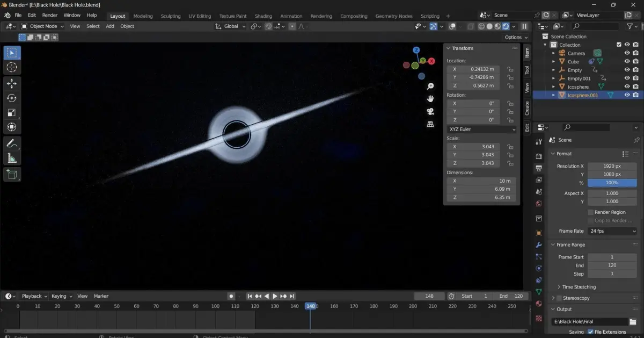Activate the Move tool

12,83
